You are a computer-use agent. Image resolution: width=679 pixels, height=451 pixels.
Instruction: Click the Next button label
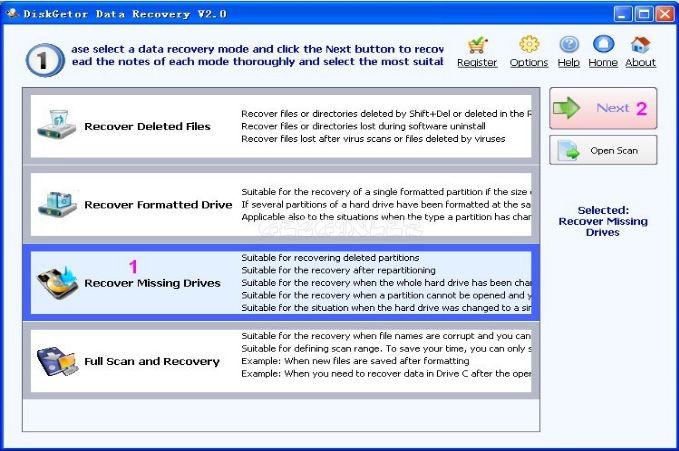[x=612, y=108]
